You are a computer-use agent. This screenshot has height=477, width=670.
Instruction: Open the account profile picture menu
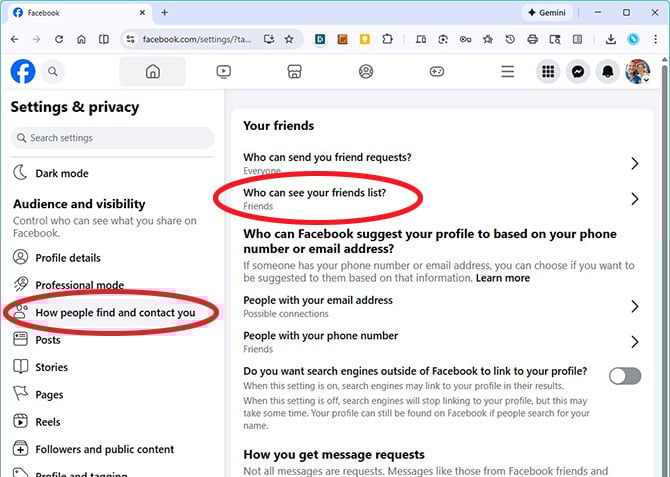coord(638,71)
